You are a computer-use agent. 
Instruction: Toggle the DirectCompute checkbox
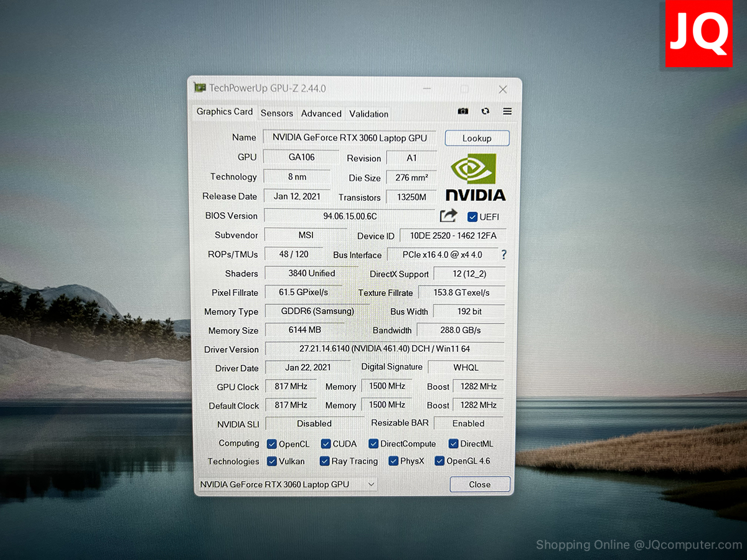[x=374, y=444]
